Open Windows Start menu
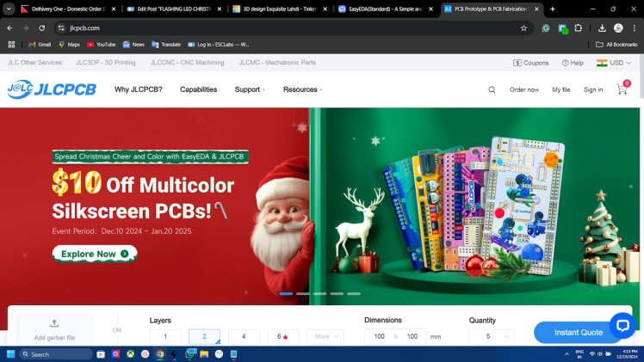This screenshot has width=644, height=362. [10, 353]
